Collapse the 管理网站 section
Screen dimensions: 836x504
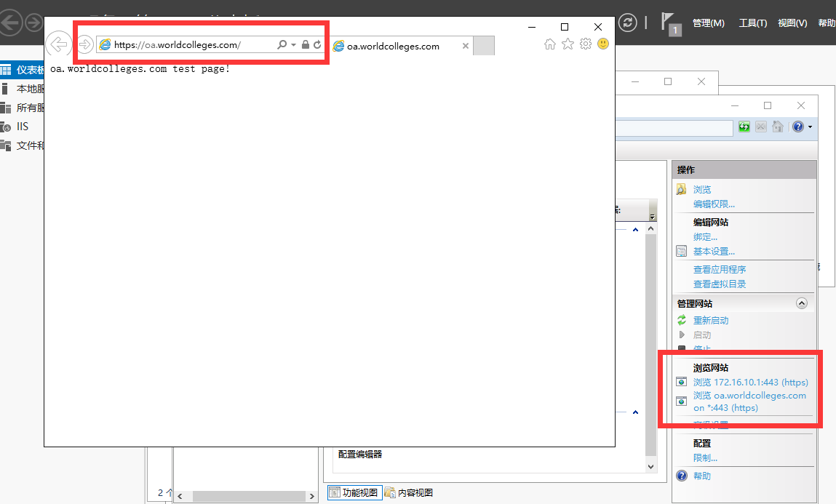(x=801, y=303)
